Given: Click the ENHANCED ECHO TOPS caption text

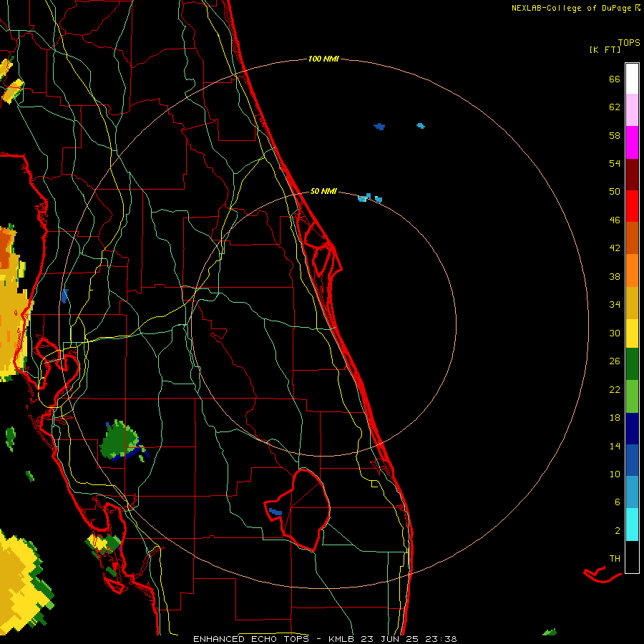Looking at the screenshot, I should click(251, 639).
